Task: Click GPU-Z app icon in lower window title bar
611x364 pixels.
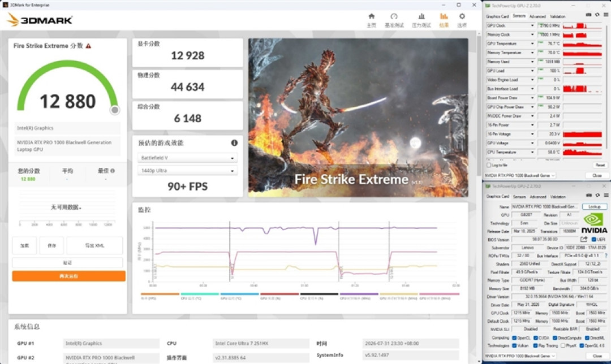Action: (488, 186)
